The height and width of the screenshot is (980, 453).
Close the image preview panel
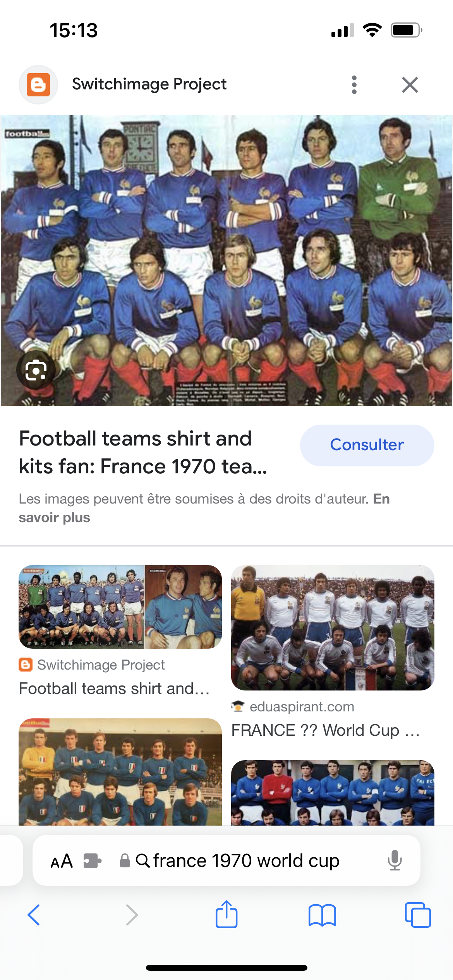pos(410,85)
